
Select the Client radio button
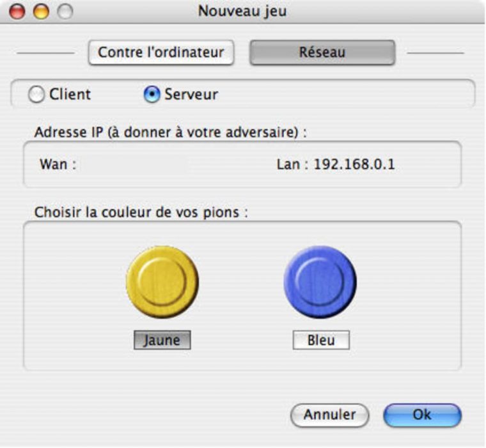point(37,95)
